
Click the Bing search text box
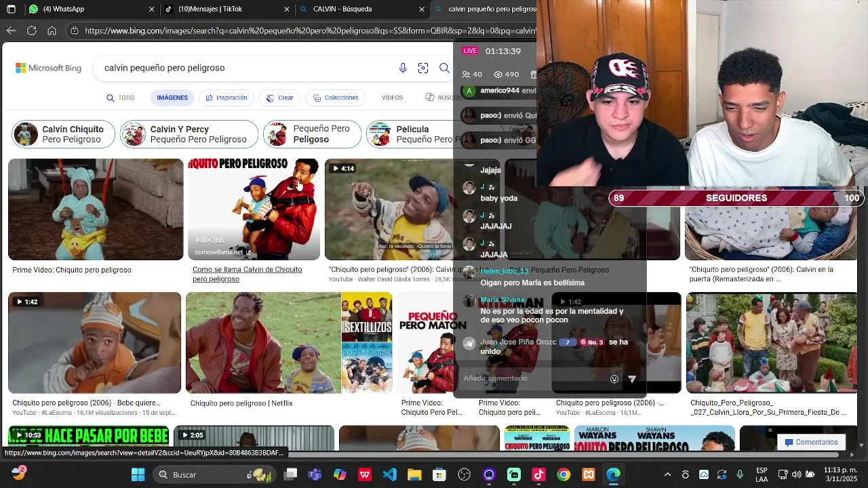tap(244, 68)
